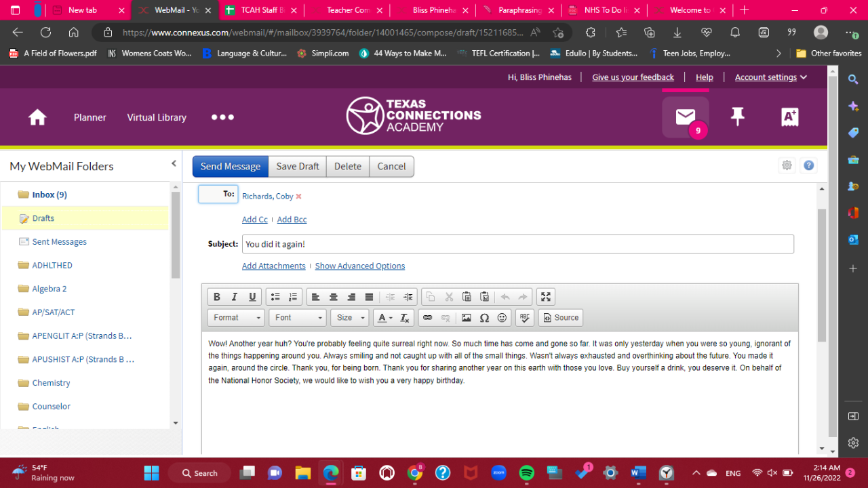This screenshot has height=488, width=868.
Task: Toggle underline formatting in the editor
Action: (252, 297)
